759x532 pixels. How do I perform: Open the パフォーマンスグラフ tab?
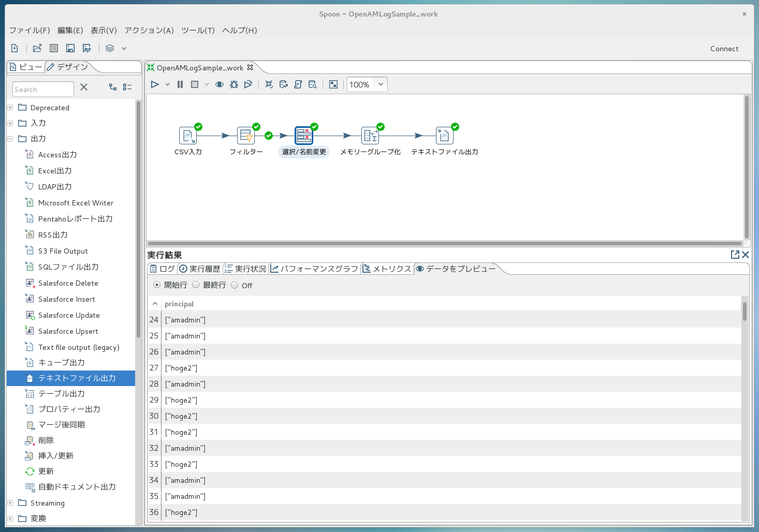tap(314, 269)
